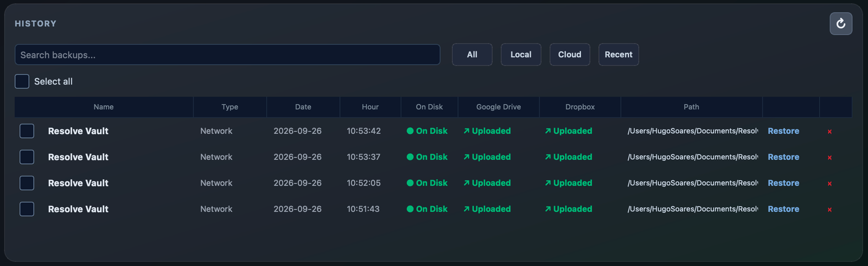The image size is (868, 266).
Task: Focus the Search backups field
Action: click(227, 55)
